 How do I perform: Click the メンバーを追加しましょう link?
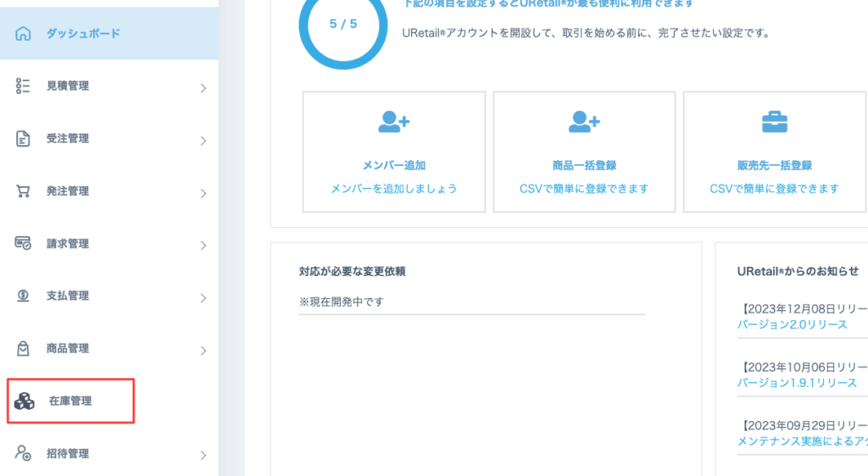pyautogui.click(x=394, y=189)
